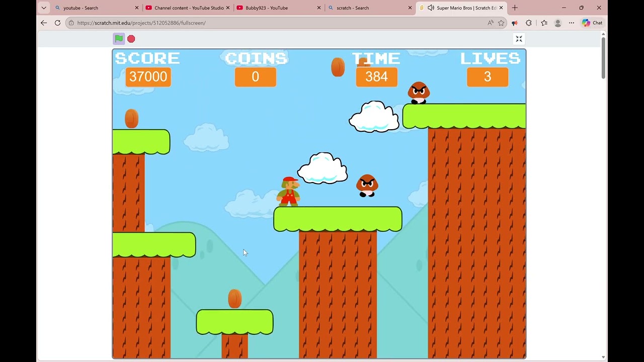
Task: Close the Bubby923 - YouTube tab
Action: pyautogui.click(x=319, y=8)
